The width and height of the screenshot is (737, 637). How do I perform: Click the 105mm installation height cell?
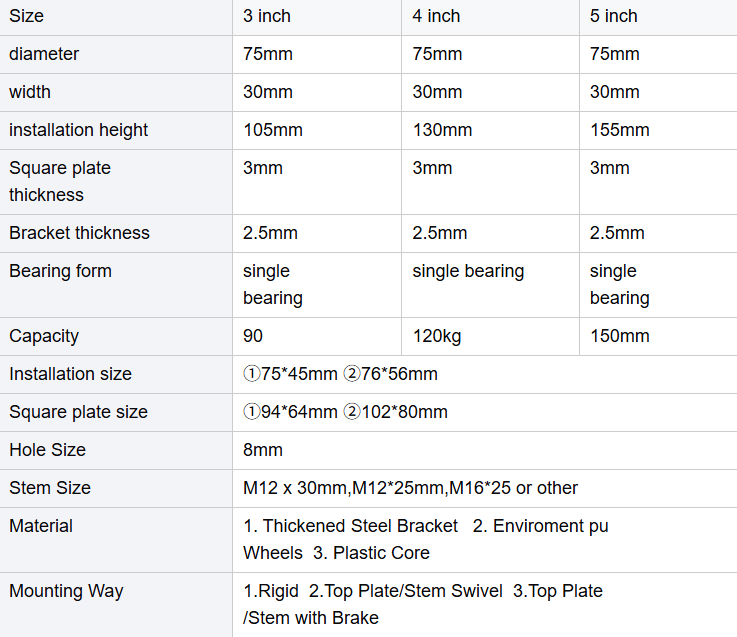317,130
